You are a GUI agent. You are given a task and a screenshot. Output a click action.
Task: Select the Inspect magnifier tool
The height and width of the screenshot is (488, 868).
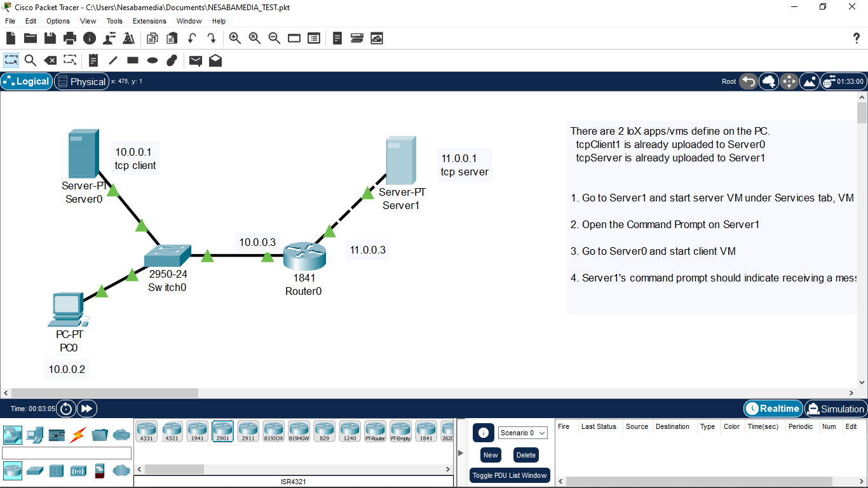[30, 60]
